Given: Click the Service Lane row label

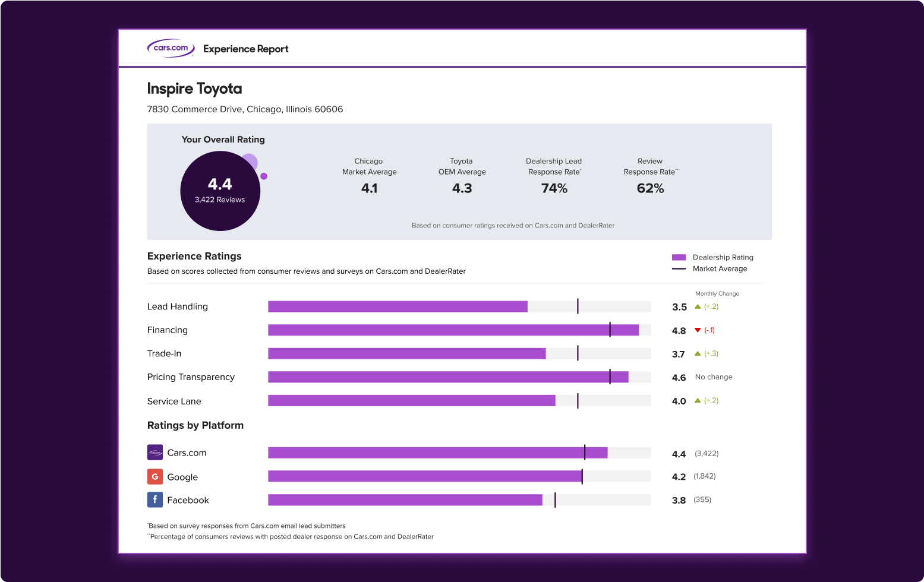Looking at the screenshot, I should click(174, 401).
